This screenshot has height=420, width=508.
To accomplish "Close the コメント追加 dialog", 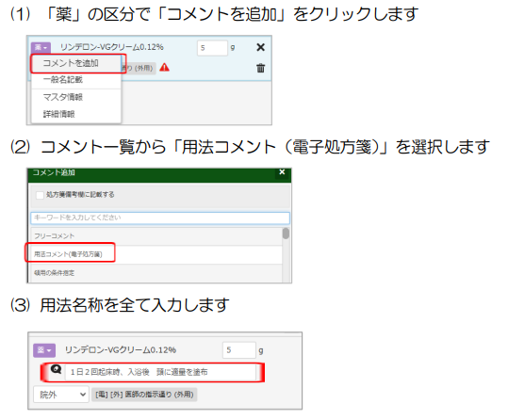I will tap(282, 172).
